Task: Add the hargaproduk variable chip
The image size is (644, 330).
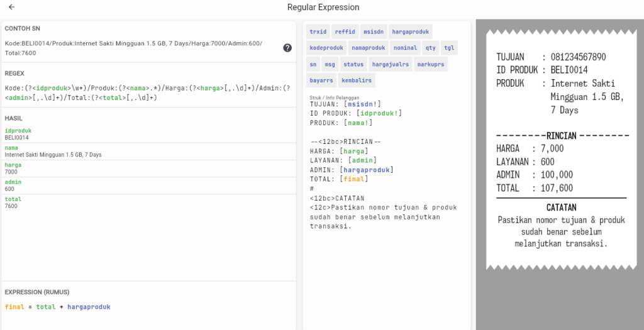Action: pos(409,31)
